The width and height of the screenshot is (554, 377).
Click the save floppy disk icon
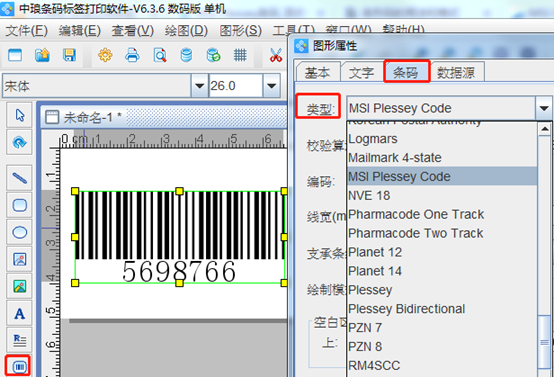[69, 55]
